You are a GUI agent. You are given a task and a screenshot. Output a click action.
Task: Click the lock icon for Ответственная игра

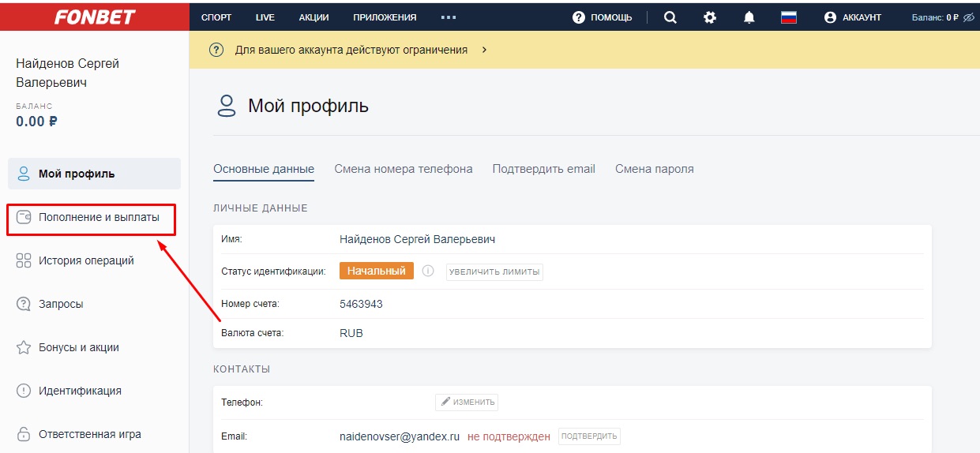pos(24,434)
